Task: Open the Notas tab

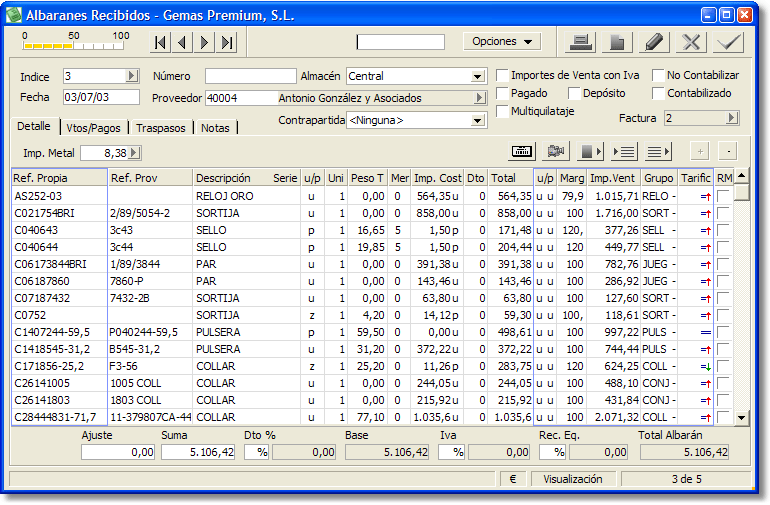Action: (x=215, y=128)
